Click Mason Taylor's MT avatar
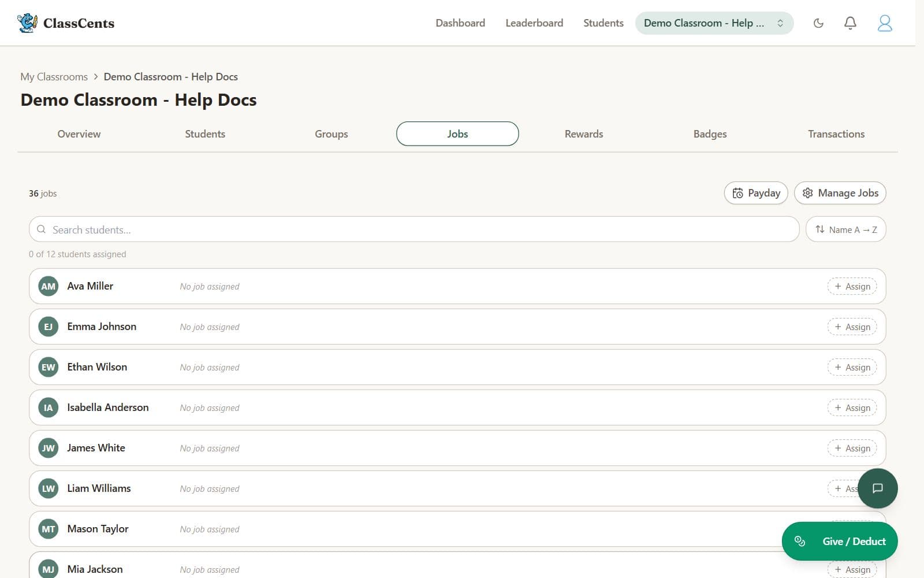The image size is (924, 578). coord(49,529)
